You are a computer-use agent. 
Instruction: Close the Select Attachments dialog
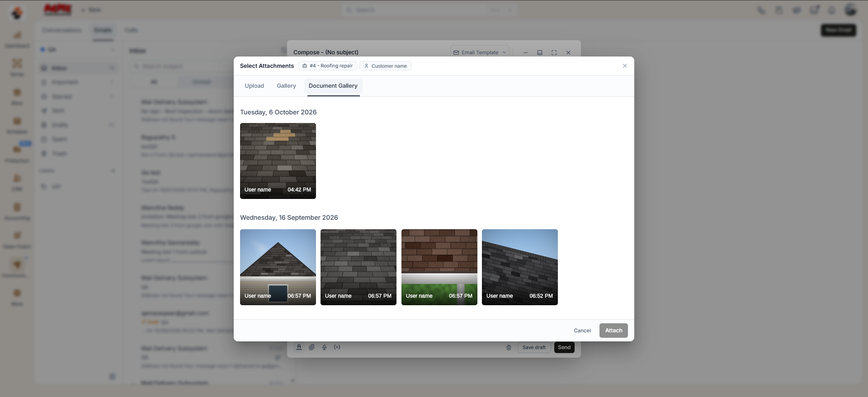pos(625,66)
